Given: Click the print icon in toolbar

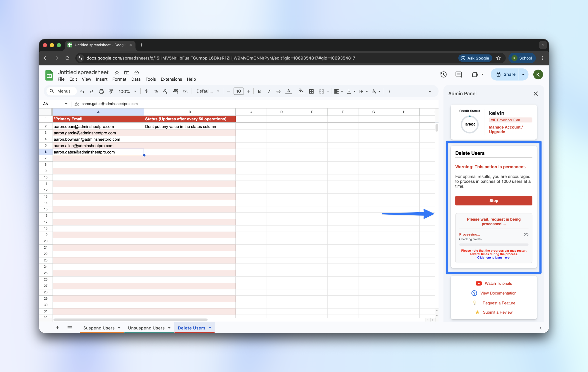Looking at the screenshot, I should pos(101,91).
